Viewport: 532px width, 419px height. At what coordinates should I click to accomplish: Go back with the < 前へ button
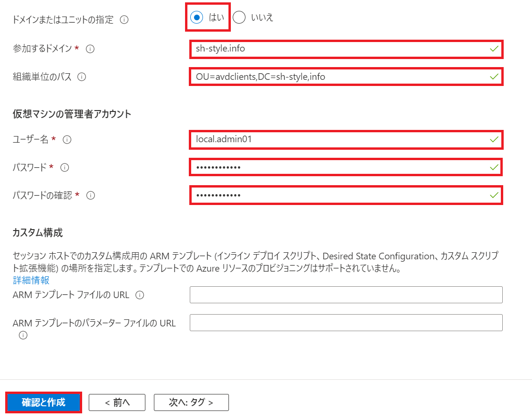(117, 402)
